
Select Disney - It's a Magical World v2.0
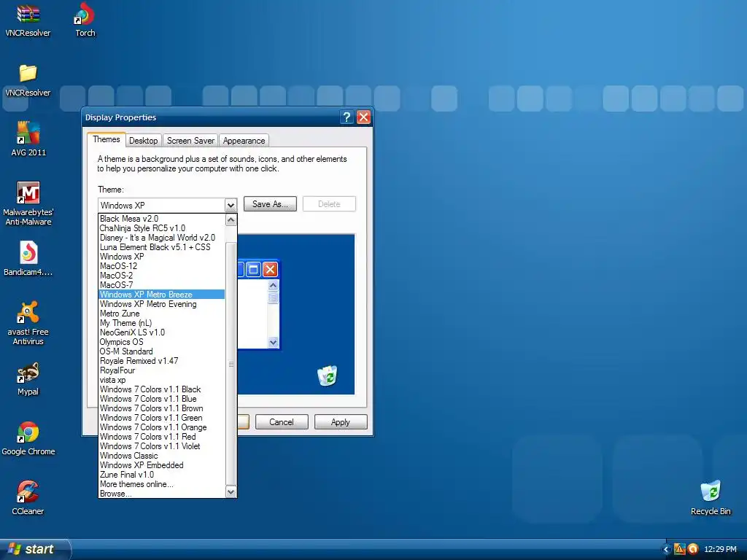click(161, 238)
